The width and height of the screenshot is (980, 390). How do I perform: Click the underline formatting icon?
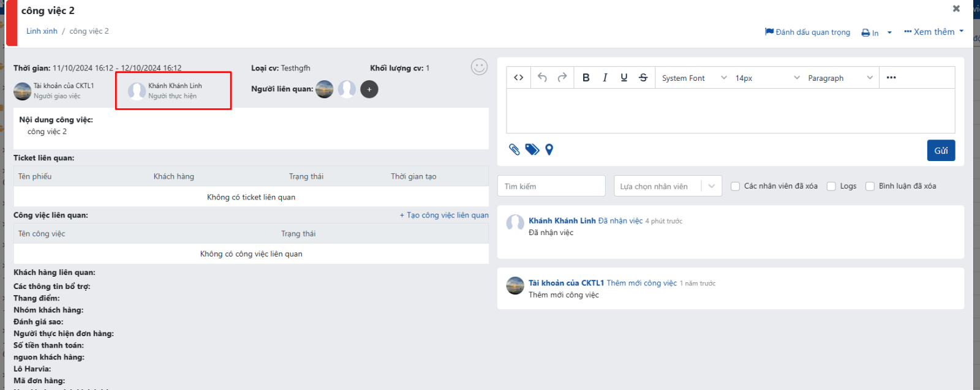(624, 78)
